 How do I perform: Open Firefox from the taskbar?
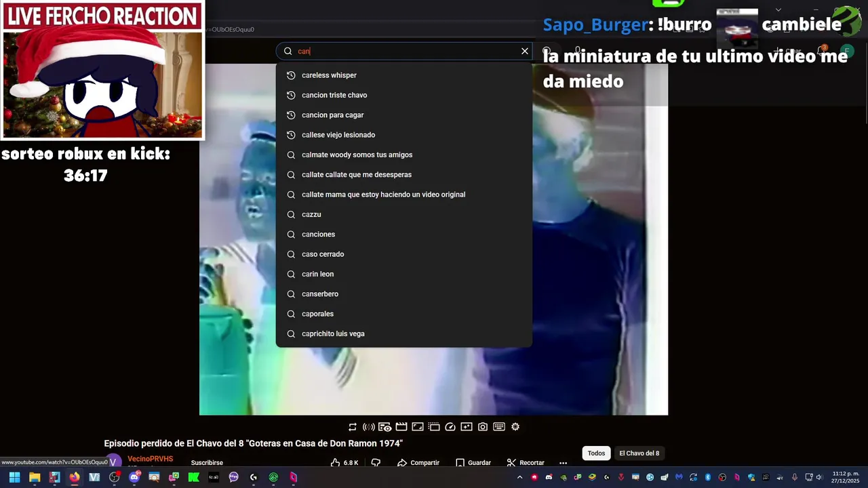[x=74, y=477]
